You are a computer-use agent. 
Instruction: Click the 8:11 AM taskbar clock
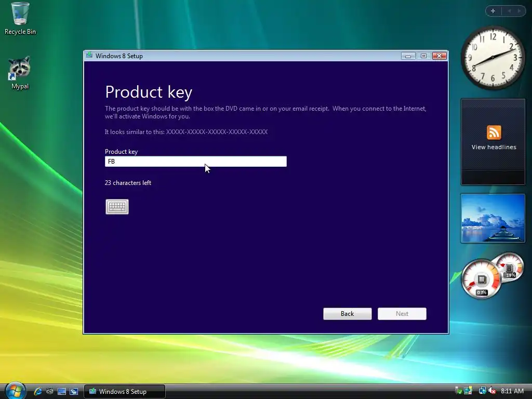pyautogui.click(x=512, y=391)
